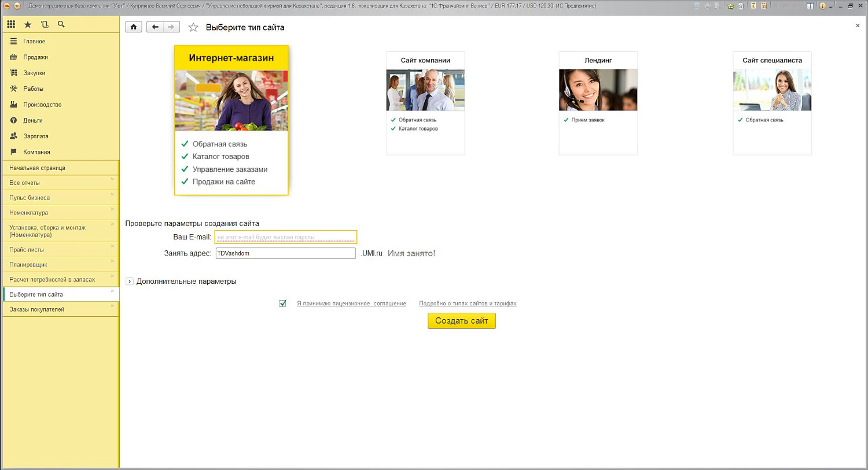Image resolution: width=868 pixels, height=470 pixels.
Task: Click the Home button next to navigation arrows
Action: pyautogui.click(x=134, y=27)
